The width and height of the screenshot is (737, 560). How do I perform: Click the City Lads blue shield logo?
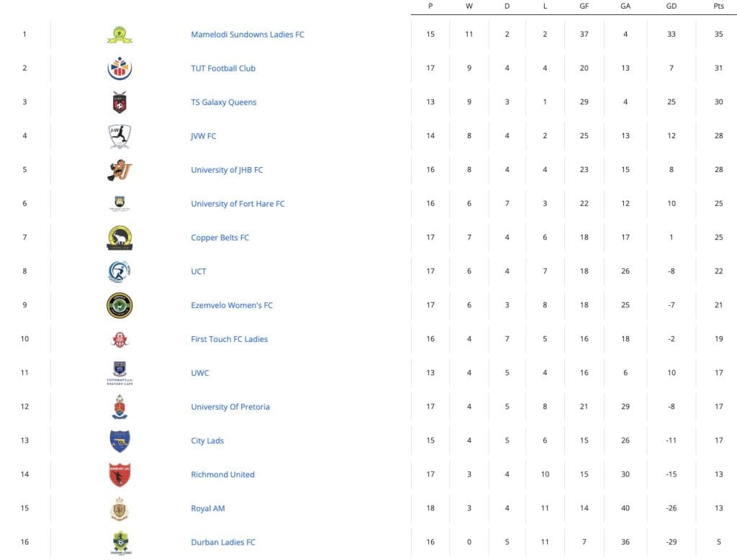(119, 441)
